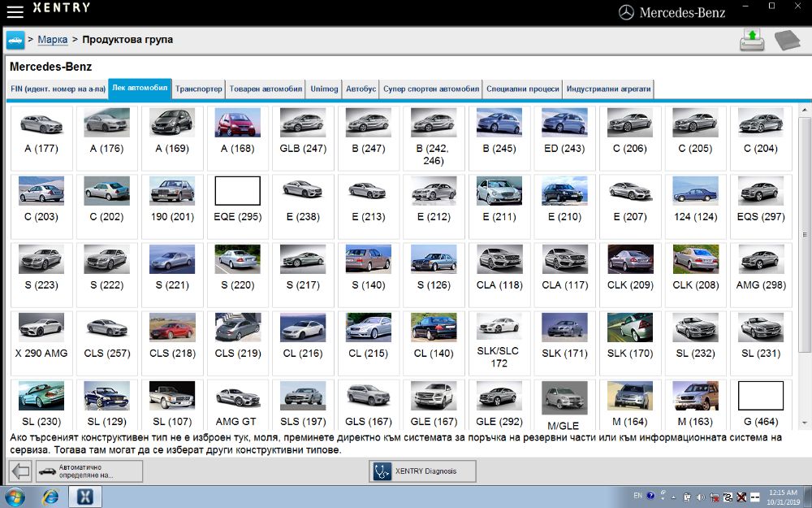Screen dimensions: 812x508
Task: Click the speaker volume tray icon
Action: point(701,497)
